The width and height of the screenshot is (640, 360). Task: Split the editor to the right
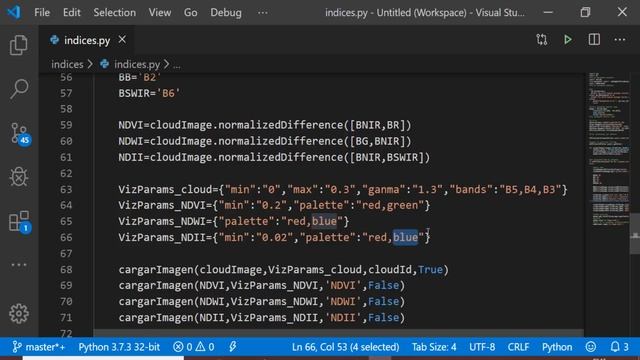pos(594,40)
